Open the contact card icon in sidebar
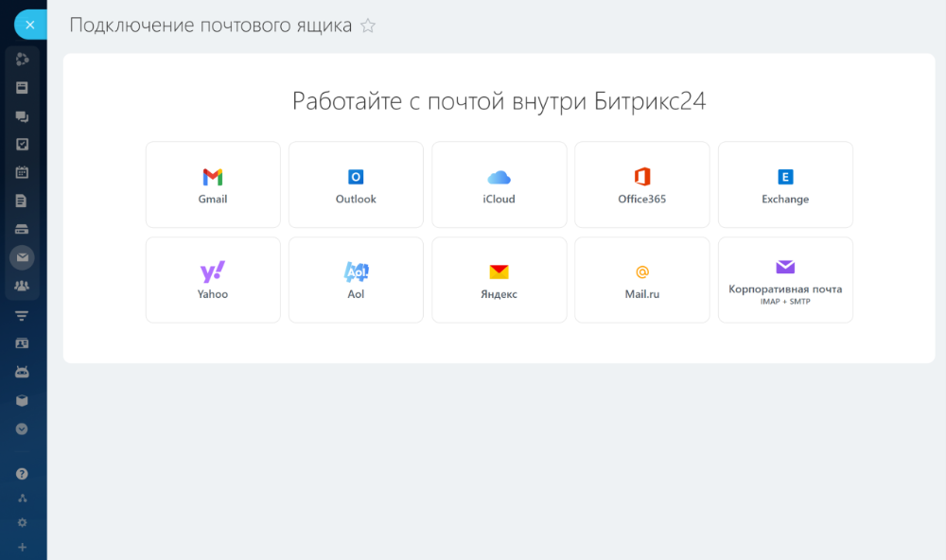Image resolution: width=946 pixels, height=560 pixels. pyautogui.click(x=22, y=343)
